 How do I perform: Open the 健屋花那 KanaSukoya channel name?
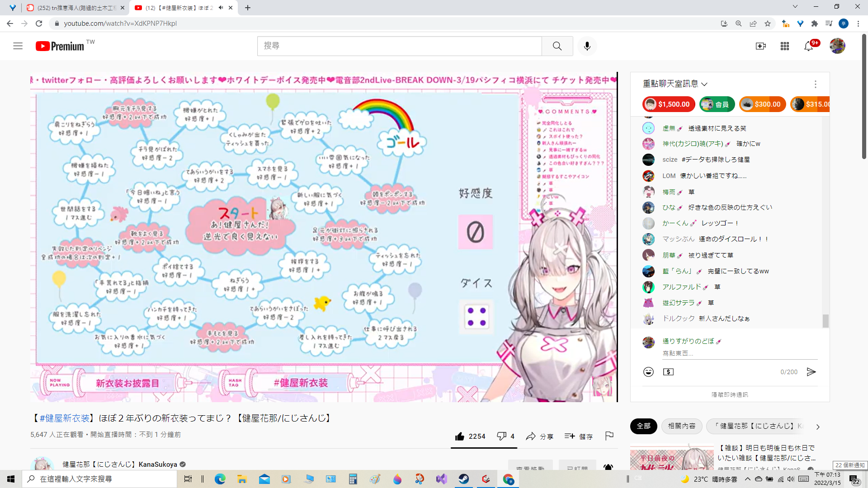coord(119,464)
